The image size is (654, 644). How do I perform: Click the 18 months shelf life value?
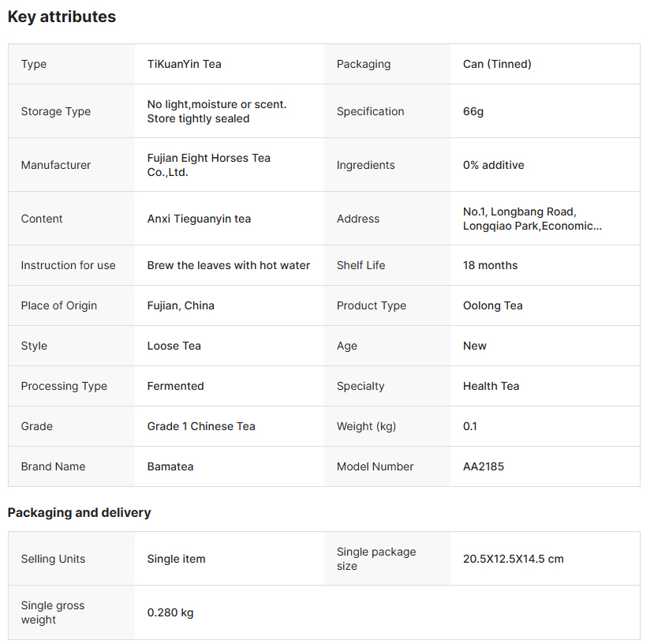[490, 265]
